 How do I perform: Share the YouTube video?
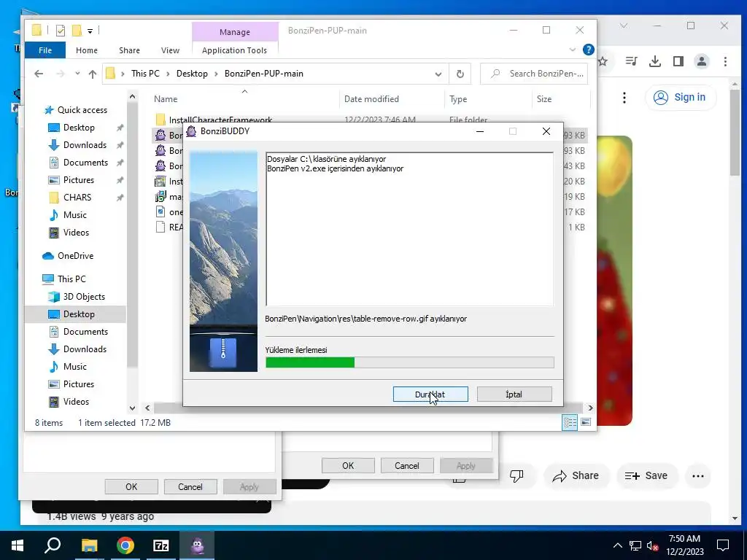coord(576,475)
